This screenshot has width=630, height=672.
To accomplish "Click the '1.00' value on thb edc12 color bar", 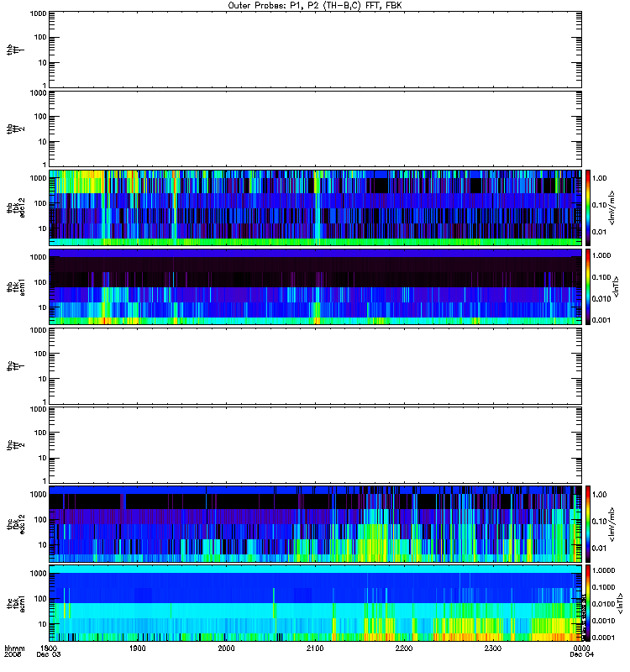I will 600,178.
